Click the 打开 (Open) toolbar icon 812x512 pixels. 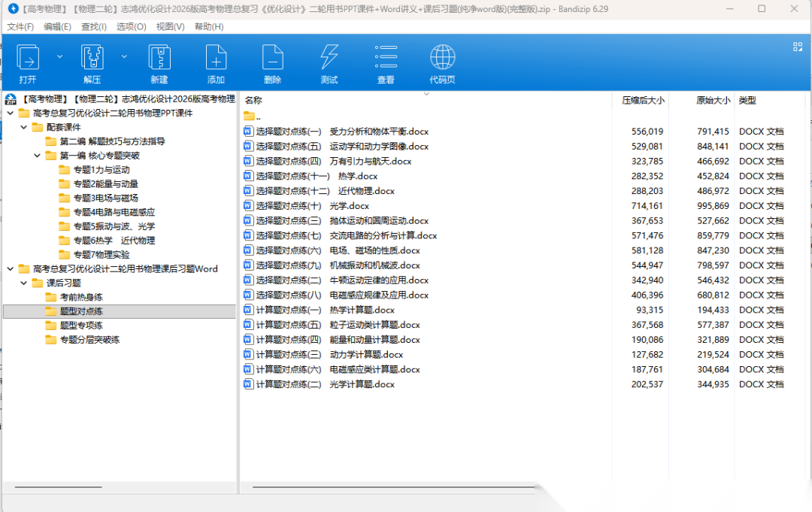click(x=28, y=59)
